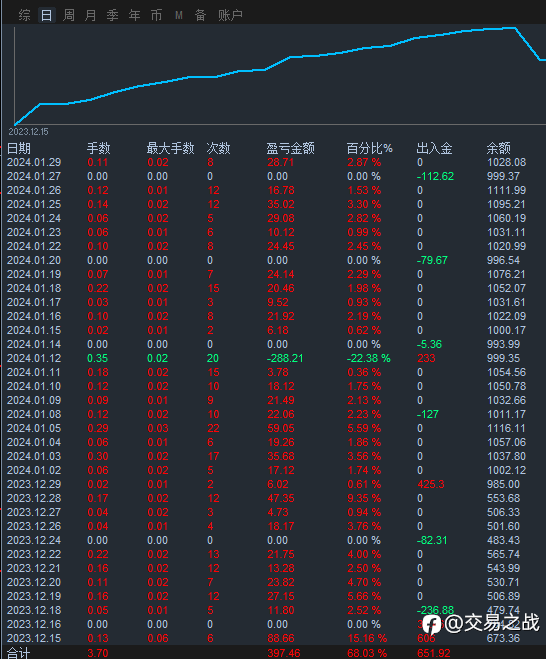
Task: Switch to the 综 summary tab
Action: click(x=24, y=16)
